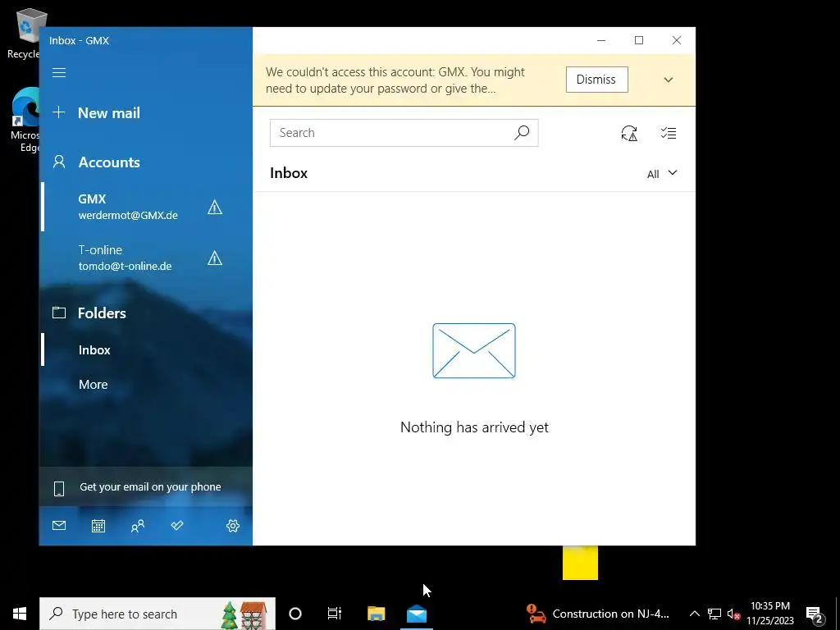Switch to Mail view icon
The width and height of the screenshot is (840, 630).
click(x=59, y=526)
